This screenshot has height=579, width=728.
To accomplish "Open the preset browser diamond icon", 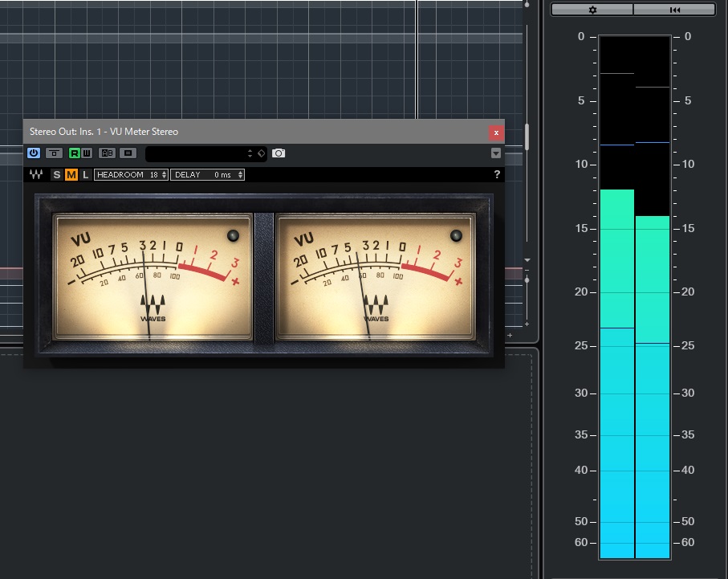I will tap(262, 153).
